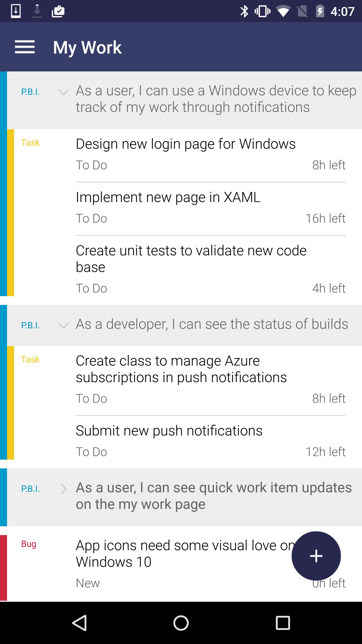
Task: Select Create unit tests to validate task
Action: coord(191,259)
